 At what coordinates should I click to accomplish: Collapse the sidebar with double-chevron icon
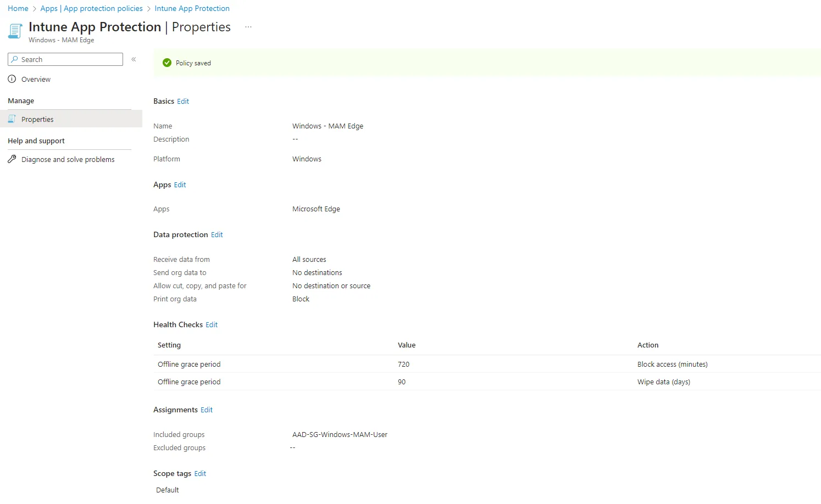(x=134, y=59)
